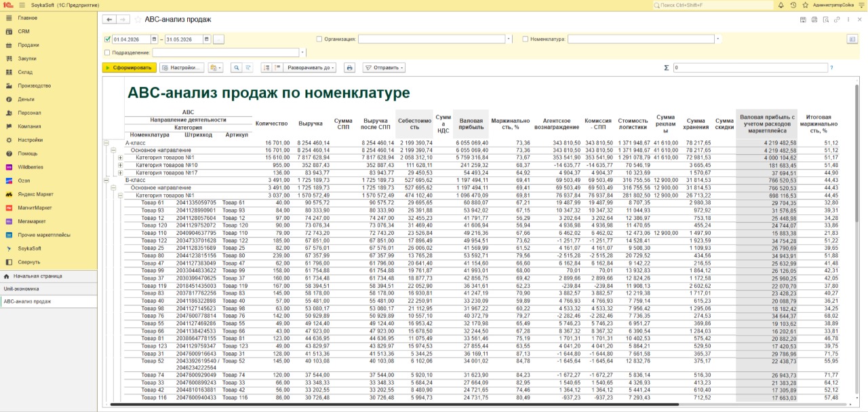The width and height of the screenshot is (868, 412).
Task: Collapse the B-класс group
Action: coord(106,181)
